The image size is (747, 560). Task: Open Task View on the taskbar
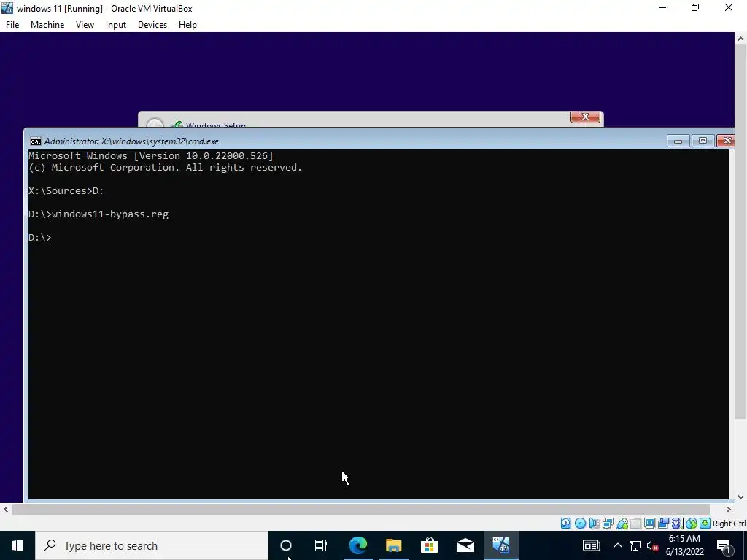[x=321, y=545]
